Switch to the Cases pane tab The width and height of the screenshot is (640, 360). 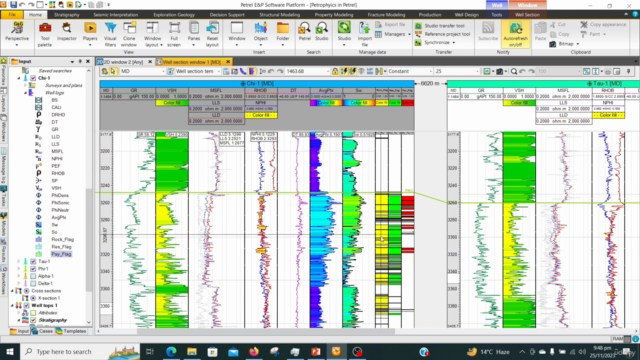[x=42, y=331]
